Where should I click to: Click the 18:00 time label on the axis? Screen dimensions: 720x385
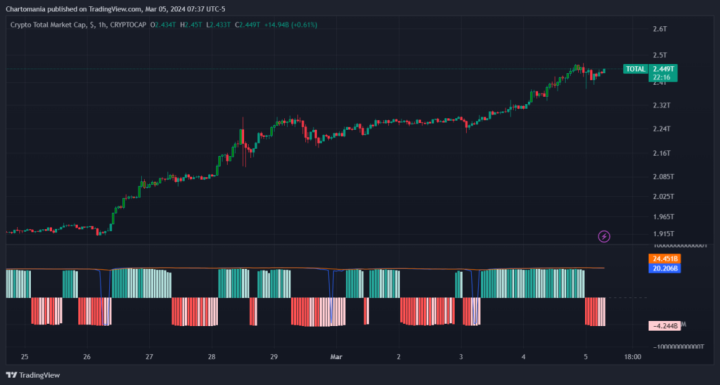(632, 357)
